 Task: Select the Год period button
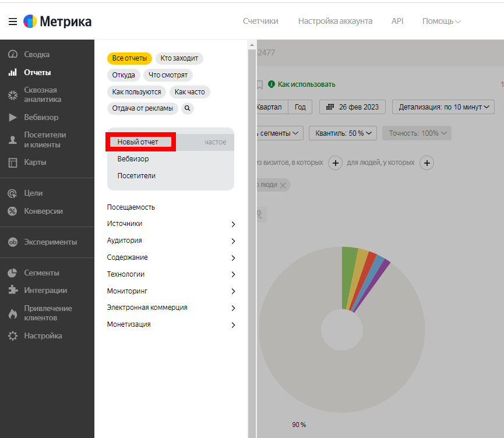tap(300, 107)
